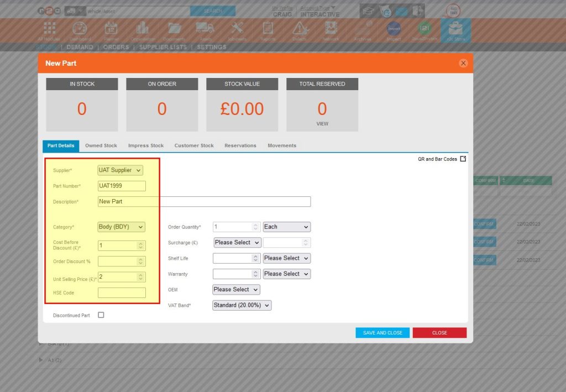This screenshot has height=392, width=566.
Task: Change the Category dropdown selection
Action: click(120, 227)
